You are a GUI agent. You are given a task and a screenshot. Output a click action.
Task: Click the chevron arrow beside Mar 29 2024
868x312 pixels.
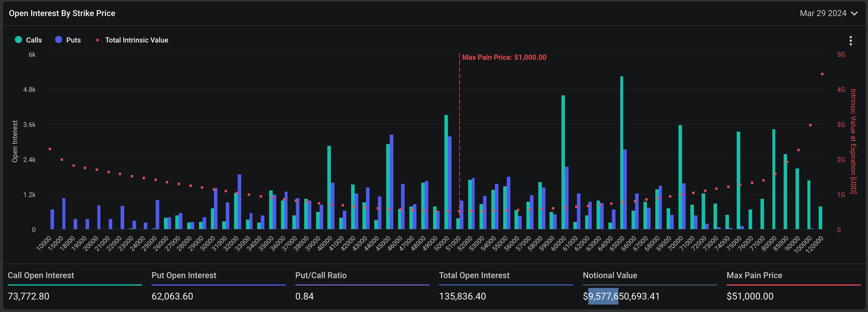[854, 13]
